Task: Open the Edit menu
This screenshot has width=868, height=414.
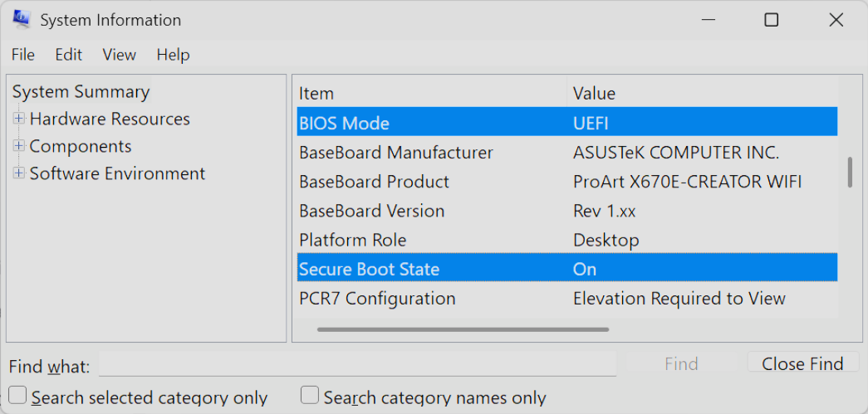Action: (x=69, y=55)
